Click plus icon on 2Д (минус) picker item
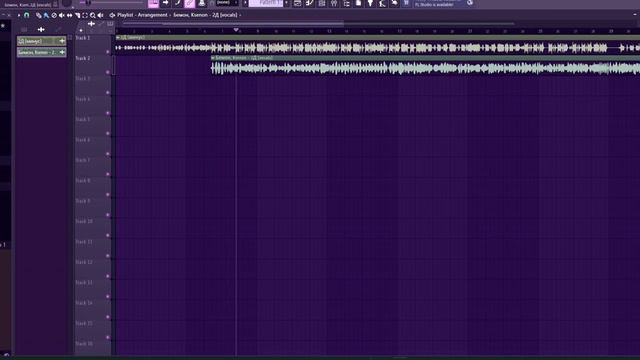 pyautogui.click(x=62, y=41)
